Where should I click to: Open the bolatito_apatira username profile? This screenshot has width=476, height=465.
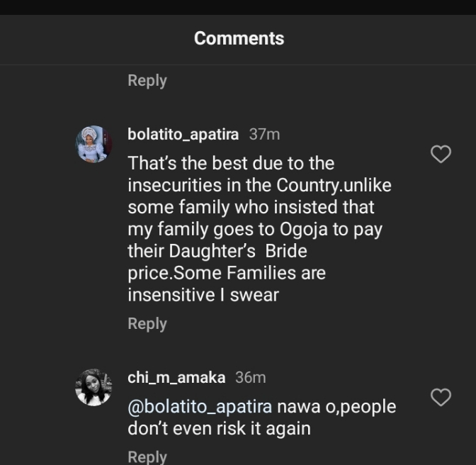point(183,134)
